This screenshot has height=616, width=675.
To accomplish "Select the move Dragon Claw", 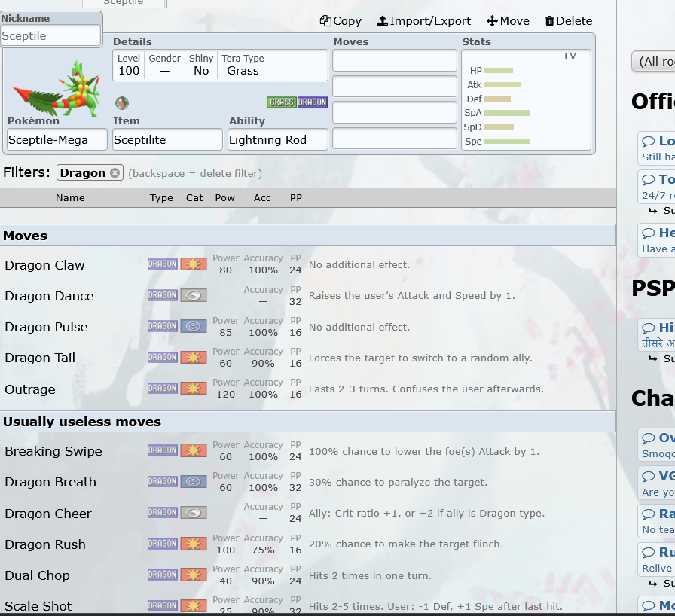I will coord(308,264).
